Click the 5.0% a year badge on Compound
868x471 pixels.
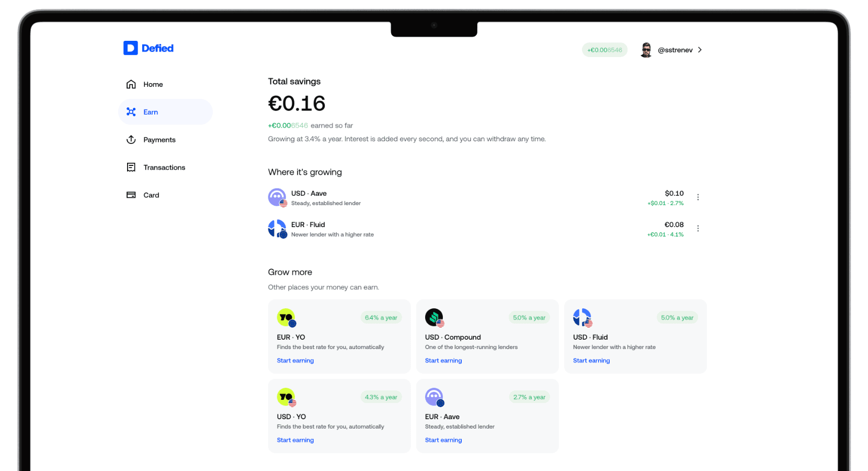529,318
